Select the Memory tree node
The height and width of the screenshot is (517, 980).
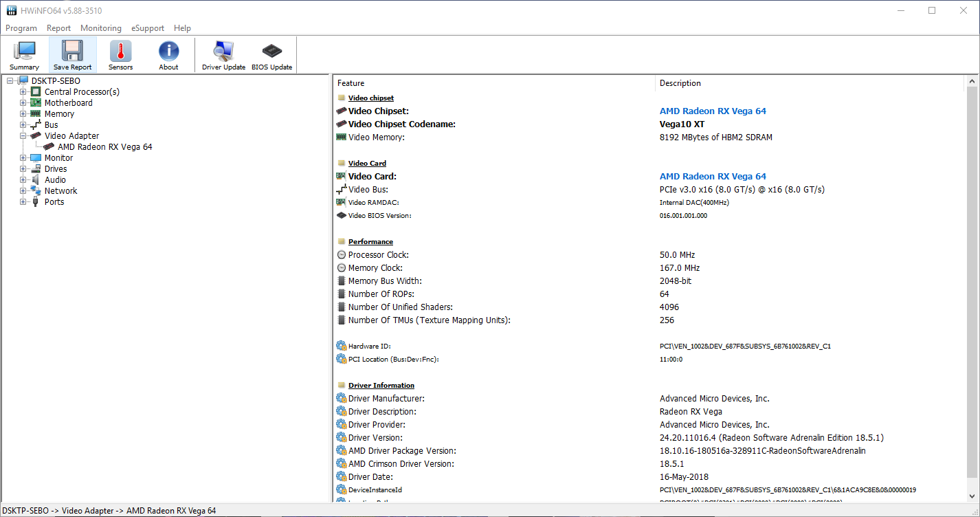pos(59,114)
